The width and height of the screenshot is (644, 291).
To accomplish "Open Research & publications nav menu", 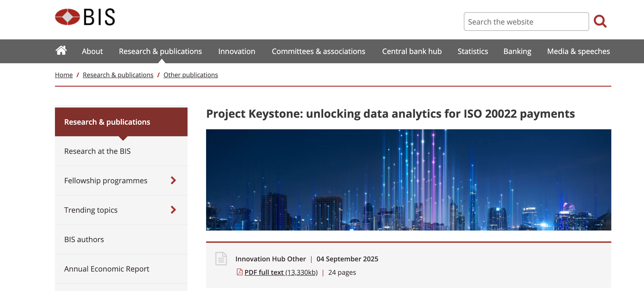I will [160, 51].
